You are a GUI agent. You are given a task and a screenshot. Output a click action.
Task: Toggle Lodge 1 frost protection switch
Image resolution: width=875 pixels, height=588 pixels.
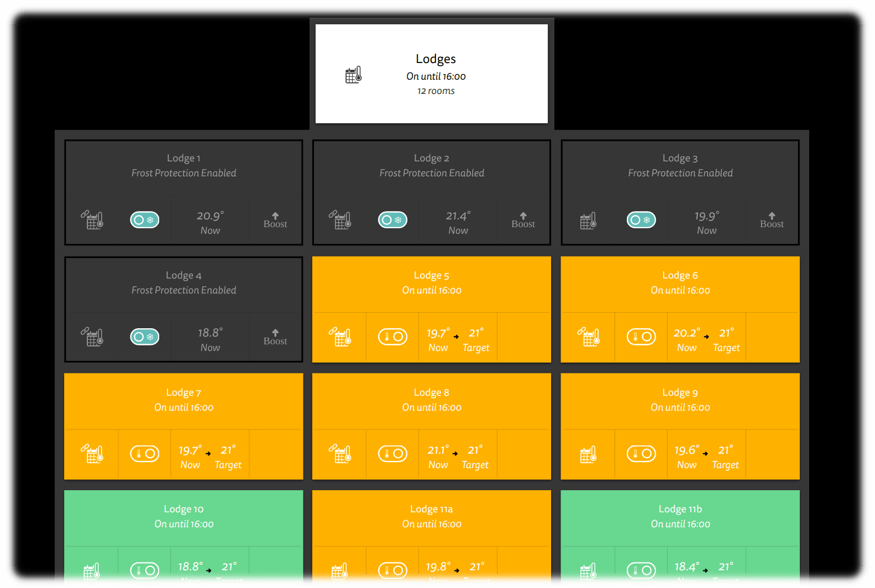click(x=145, y=220)
